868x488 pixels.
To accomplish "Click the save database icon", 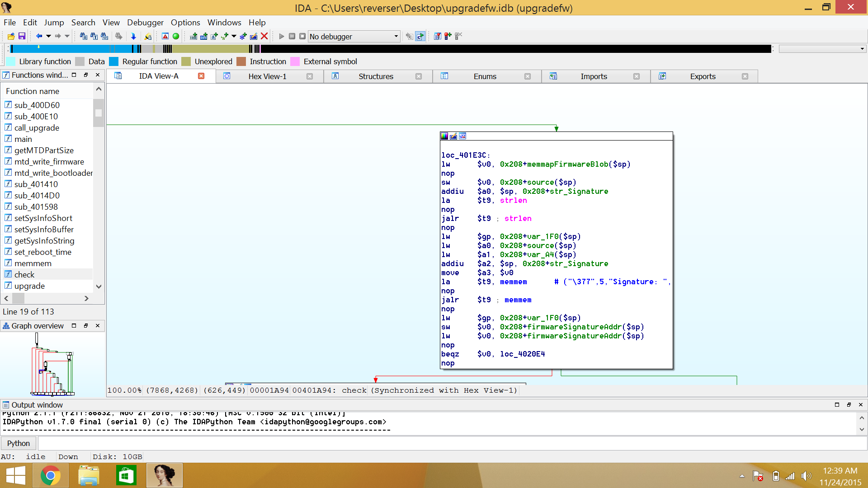I will (x=22, y=36).
